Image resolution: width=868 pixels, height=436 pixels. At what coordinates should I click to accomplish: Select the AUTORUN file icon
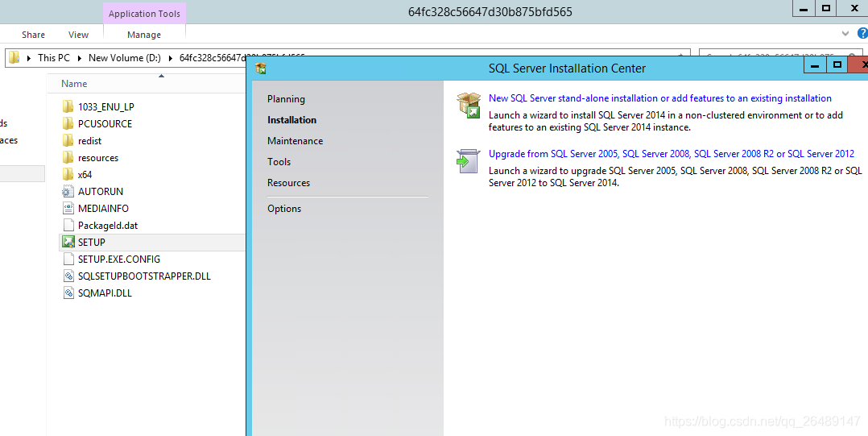(68, 192)
